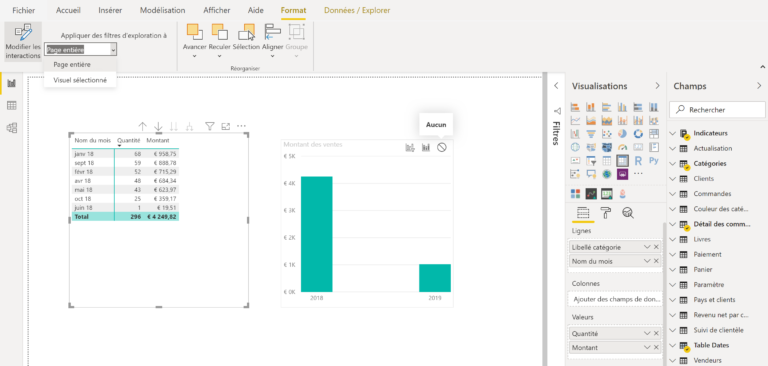
Task: Expand the Table Dates table
Action: pos(672,345)
